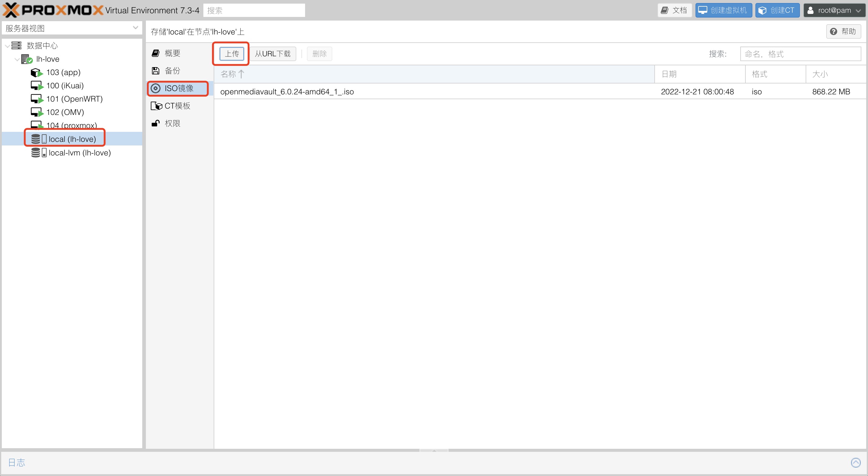Click the 创建虚拟机 button

723,10
